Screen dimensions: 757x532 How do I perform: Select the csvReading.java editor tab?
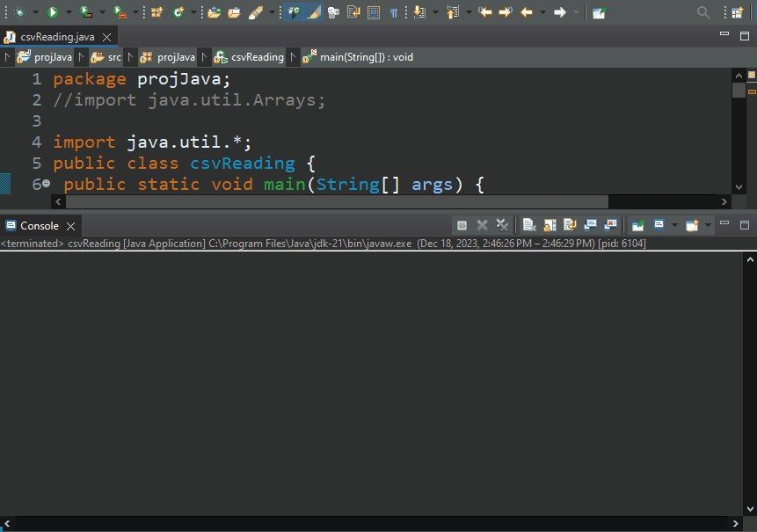57,37
